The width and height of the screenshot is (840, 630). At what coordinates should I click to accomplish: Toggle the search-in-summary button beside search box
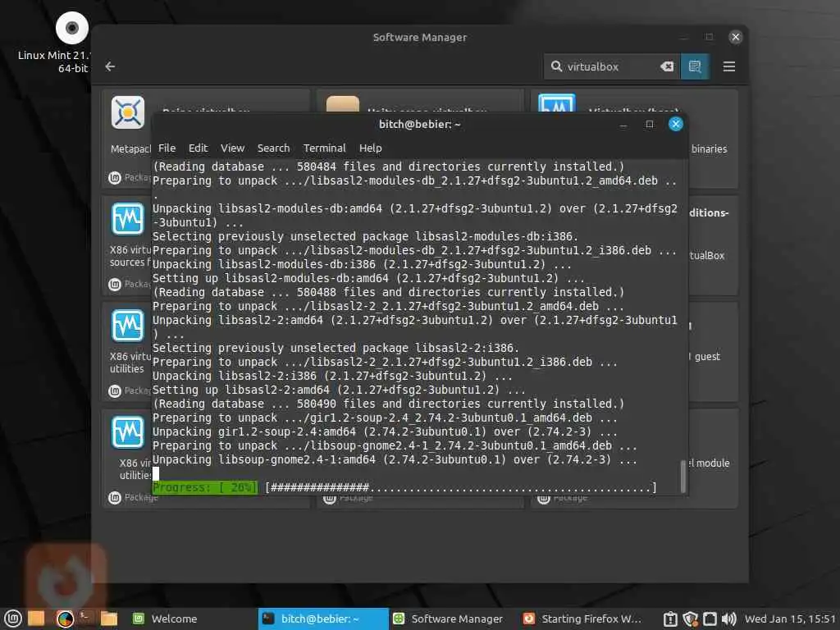pyautogui.click(x=695, y=66)
